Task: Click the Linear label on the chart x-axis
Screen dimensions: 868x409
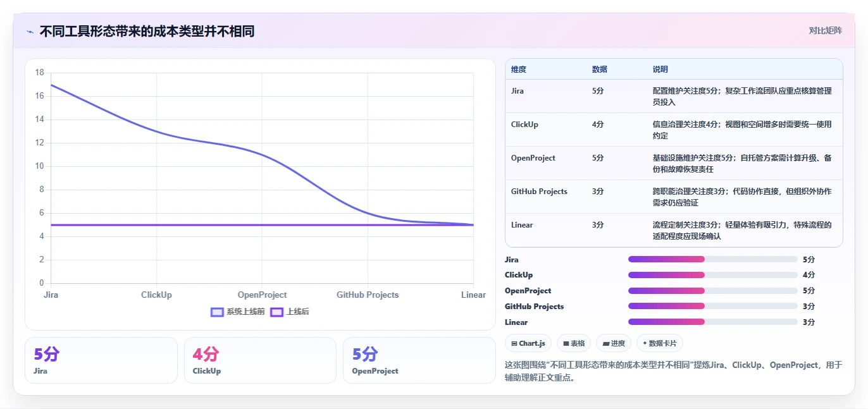Action: [473, 295]
